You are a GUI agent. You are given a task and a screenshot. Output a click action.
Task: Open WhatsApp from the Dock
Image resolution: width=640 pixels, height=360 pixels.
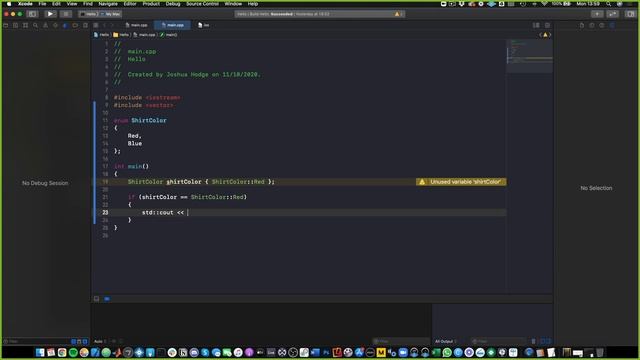pyautogui.click(x=447, y=353)
